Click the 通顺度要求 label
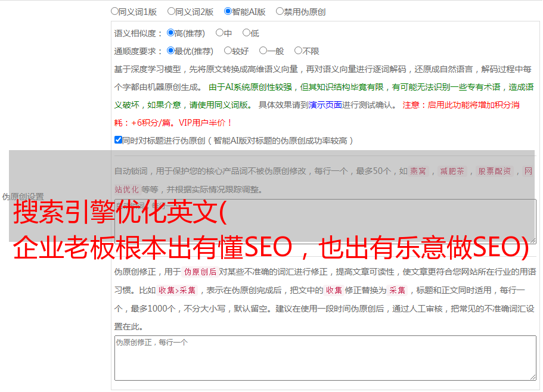This screenshot has width=543, height=392. (138, 51)
